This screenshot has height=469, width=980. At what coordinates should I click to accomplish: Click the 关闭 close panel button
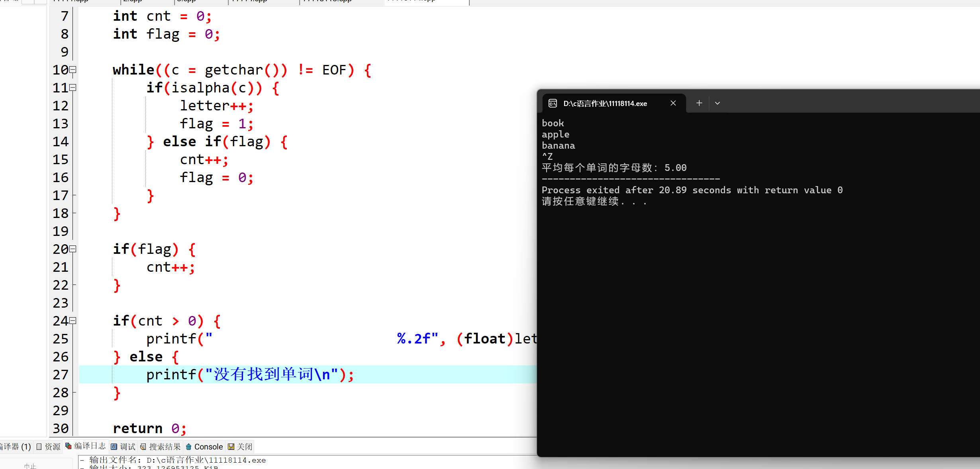(x=241, y=447)
